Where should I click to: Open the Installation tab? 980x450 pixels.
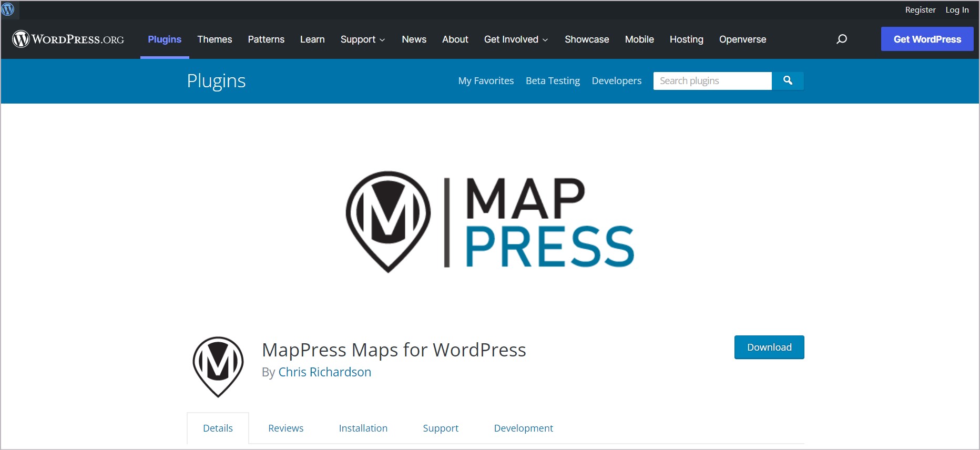point(363,428)
